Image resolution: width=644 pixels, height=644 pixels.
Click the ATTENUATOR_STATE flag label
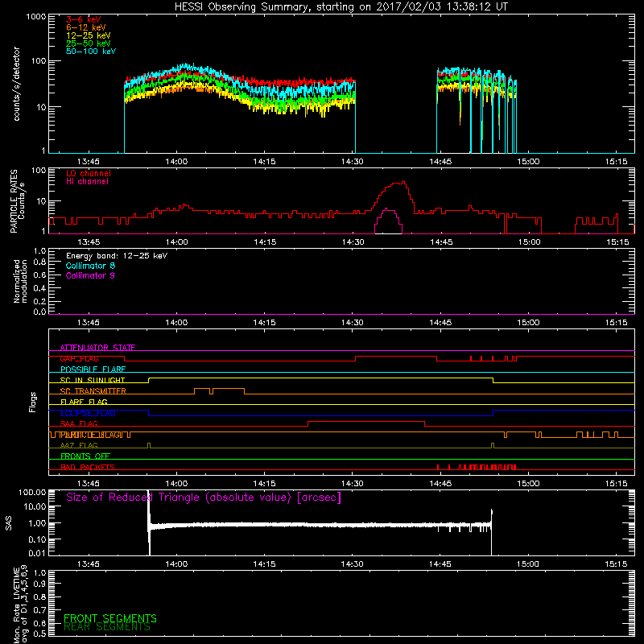point(97,348)
